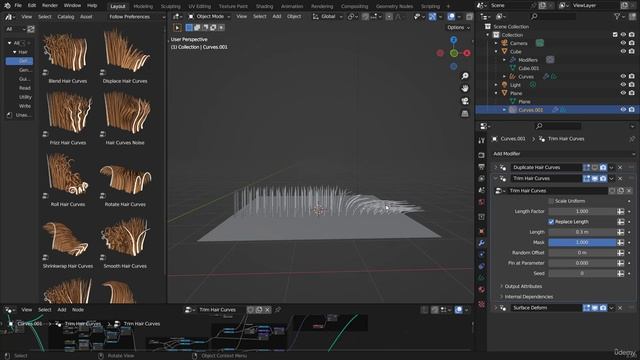Remove the Trim Hair Curves modifier
Viewport: 640px width, 360px height.
620,179
